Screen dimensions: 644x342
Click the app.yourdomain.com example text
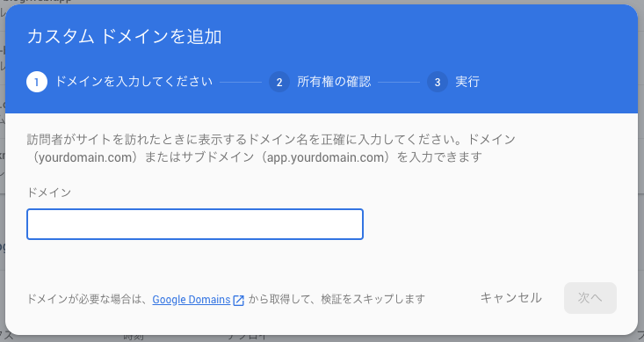[x=326, y=157]
